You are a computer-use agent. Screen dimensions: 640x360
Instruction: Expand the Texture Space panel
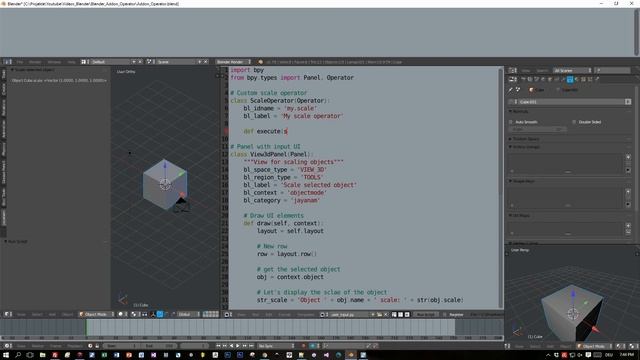pos(524,139)
